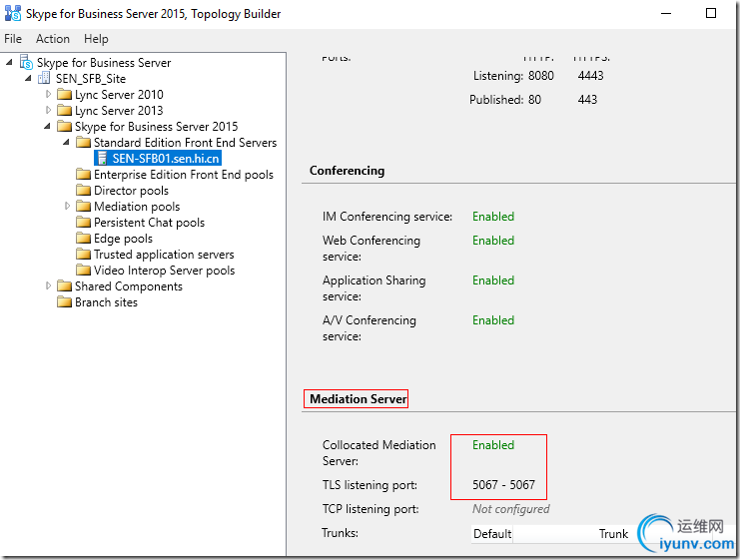Click the Lync Server 2010 folder icon
Image resolution: width=740 pixels, height=560 pixels.
point(64,95)
